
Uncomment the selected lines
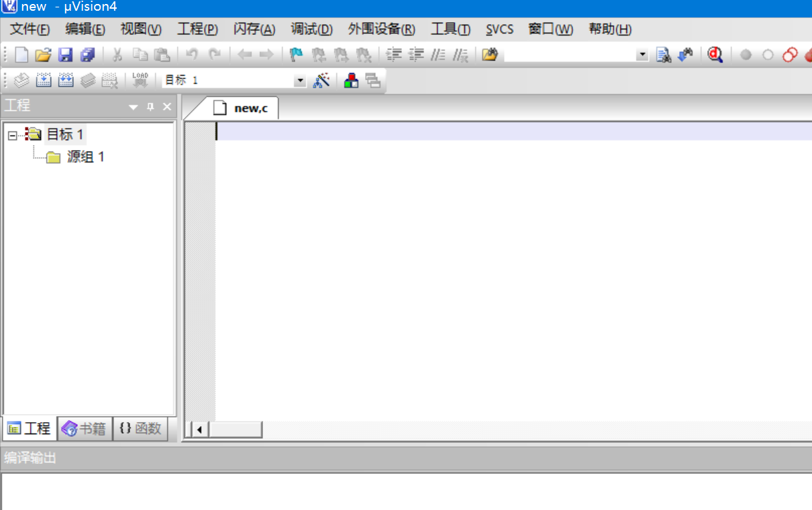click(460, 55)
